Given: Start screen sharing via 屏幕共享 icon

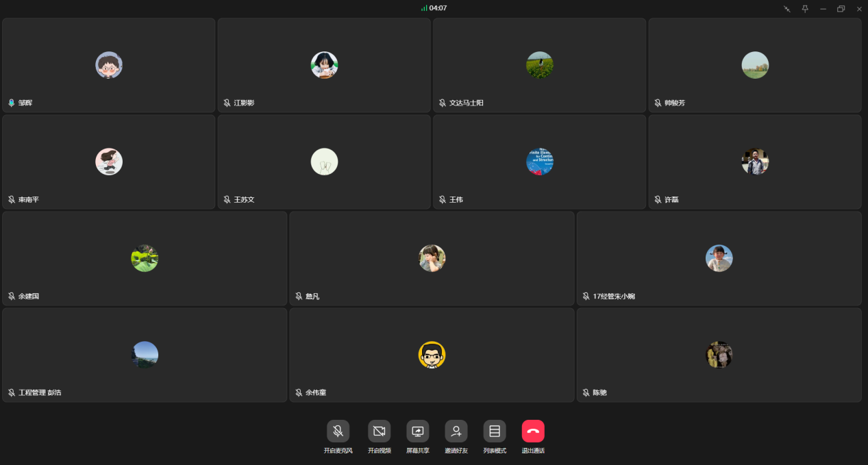Looking at the screenshot, I should click(417, 431).
